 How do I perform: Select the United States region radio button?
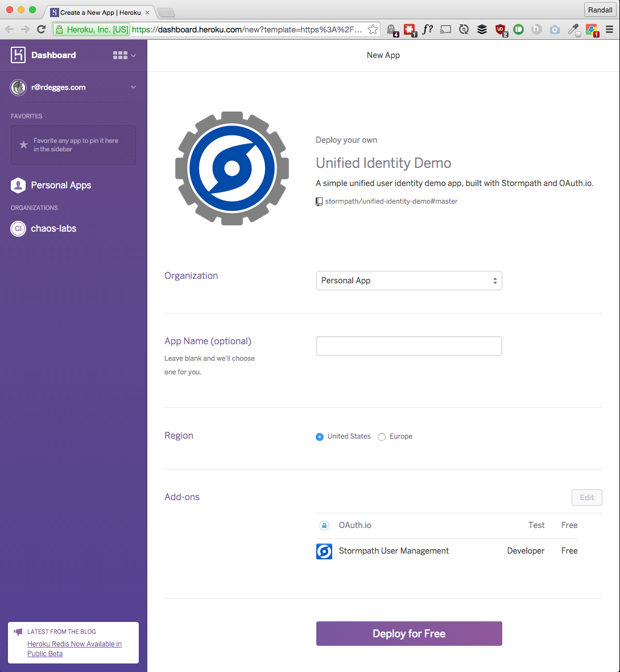coord(320,436)
